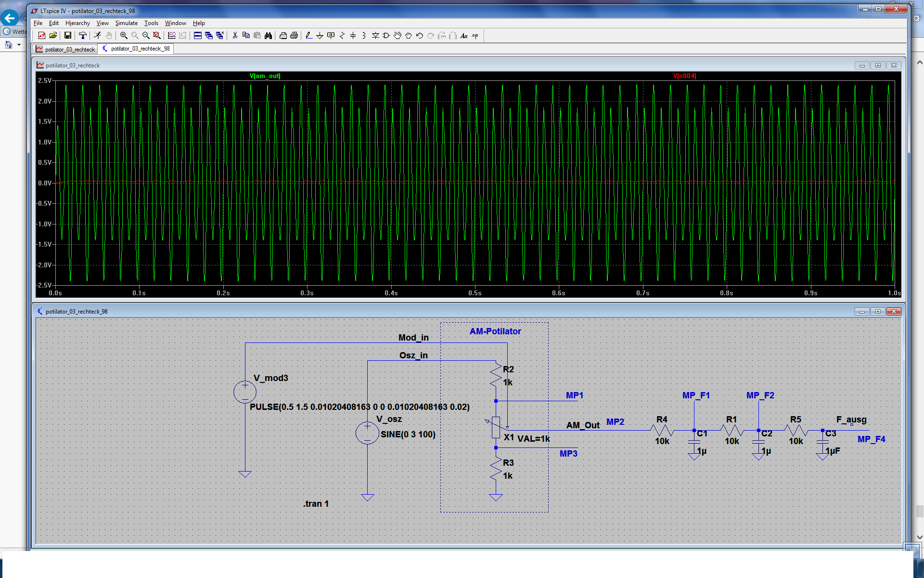Open Find with the binoculars icon
Viewport: 924px width, 578px height.
coord(269,36)
